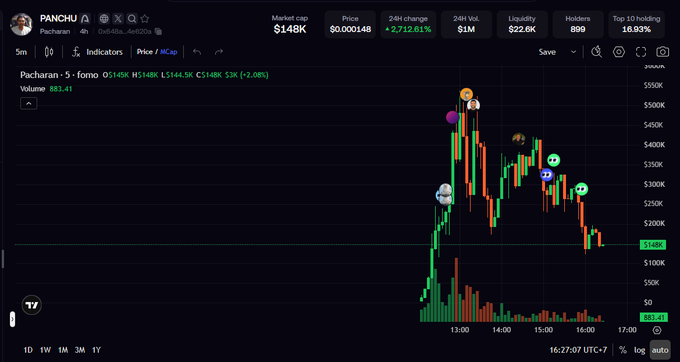Click the Holders 899 card
Viewport: 680px width, 362px height.
[578, 25]
